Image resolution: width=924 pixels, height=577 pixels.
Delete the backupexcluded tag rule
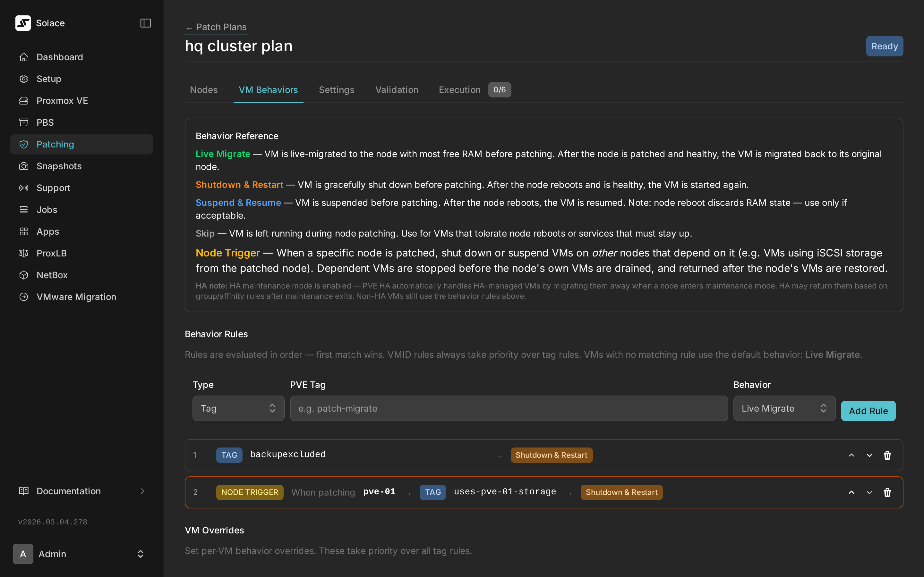pyautogui.click(x=887, y=455)
